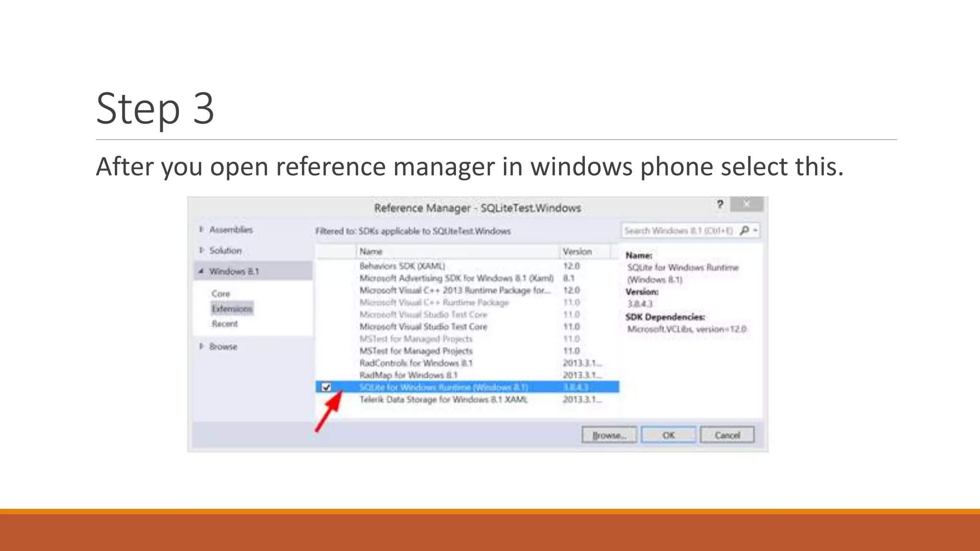Screen dimensions: 980x551
Task: Confirm with the OK button
Action: (668, 435)
